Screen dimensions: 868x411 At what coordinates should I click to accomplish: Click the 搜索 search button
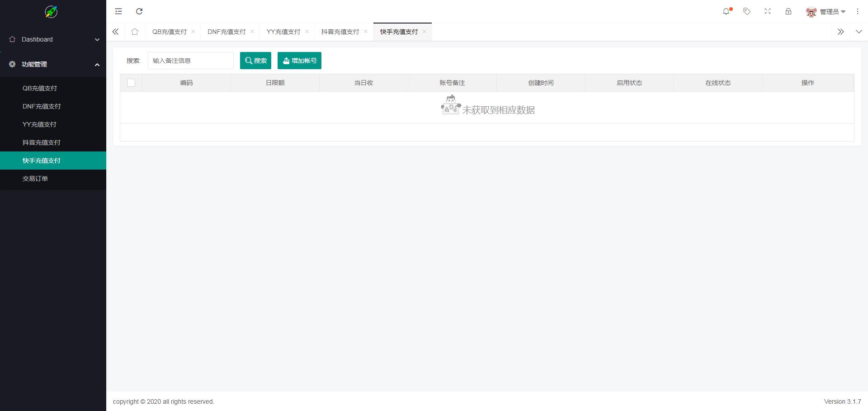[255, 60]
